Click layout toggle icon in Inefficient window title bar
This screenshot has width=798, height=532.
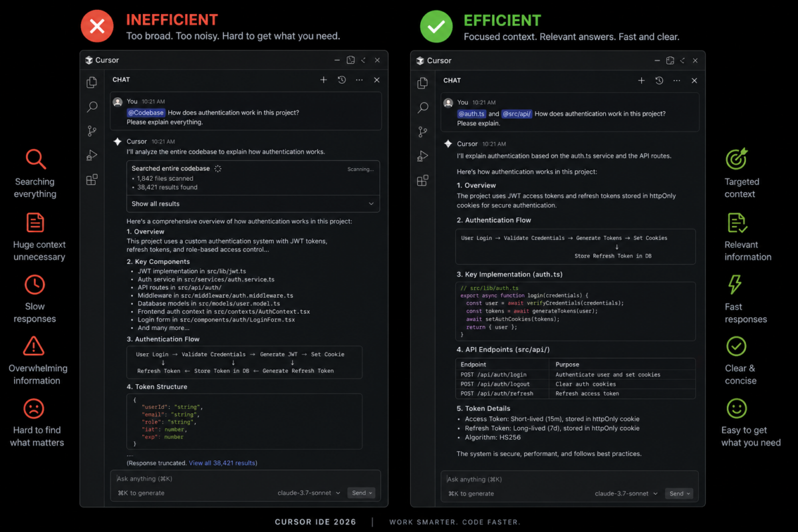tap(351, 60)
